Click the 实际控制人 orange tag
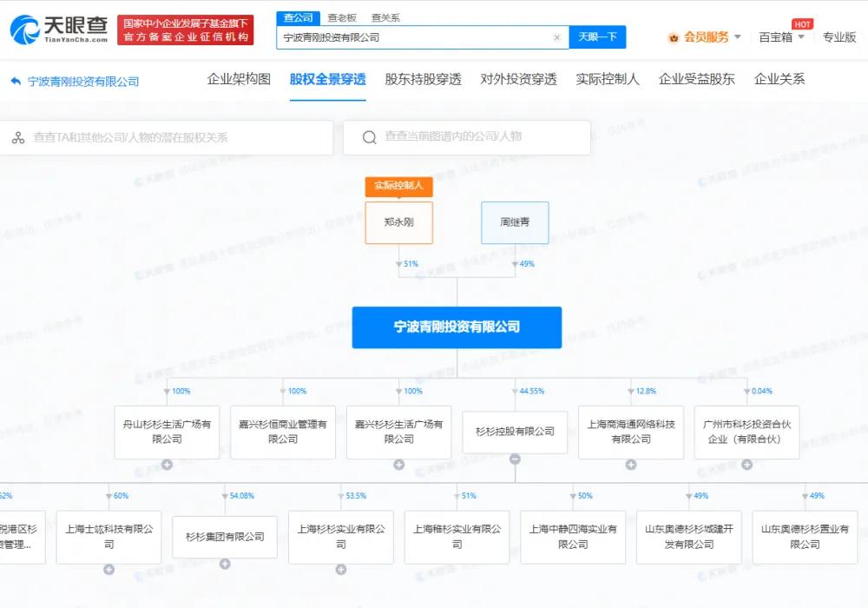The height and width of the screenshot is (608, 868). click(399, 186)
